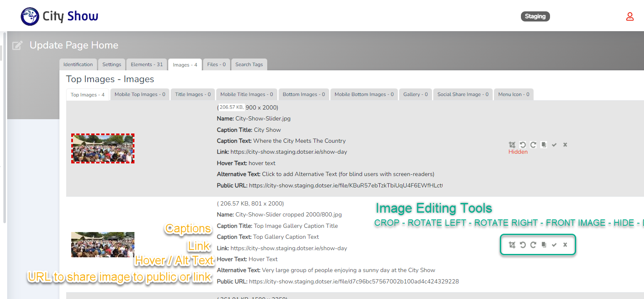644x299 pixels.
Task: Switch to the Elements - 31 tab
Action: (x=147, y=64)
